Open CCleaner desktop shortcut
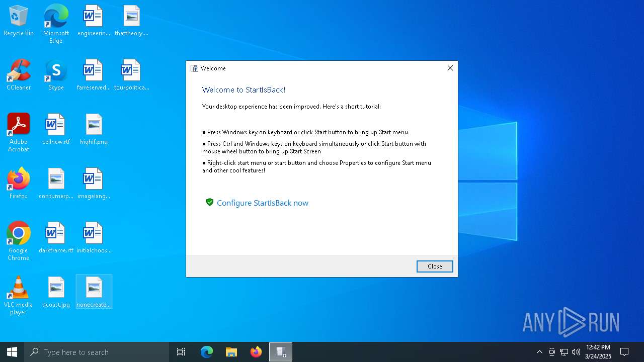Viewport: 644px width, 362px height. click(19, 75)
